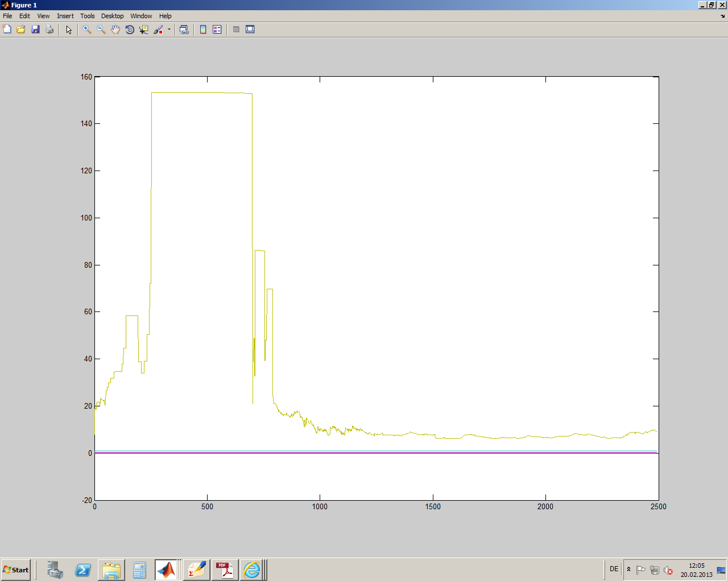Activate the Pan hand tool
Viewport: 728px width, 582px height.
coord(115,30)
